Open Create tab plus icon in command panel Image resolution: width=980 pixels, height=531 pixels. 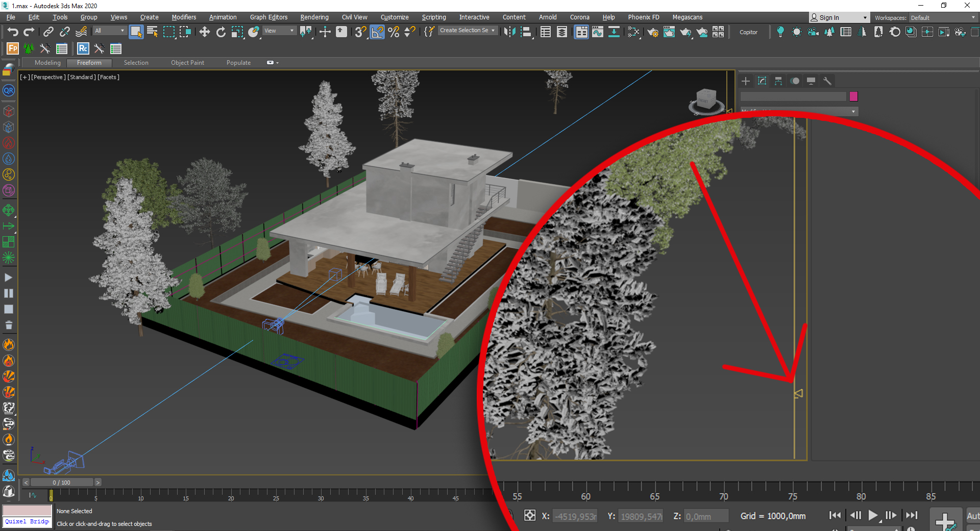tap(746, 81)
